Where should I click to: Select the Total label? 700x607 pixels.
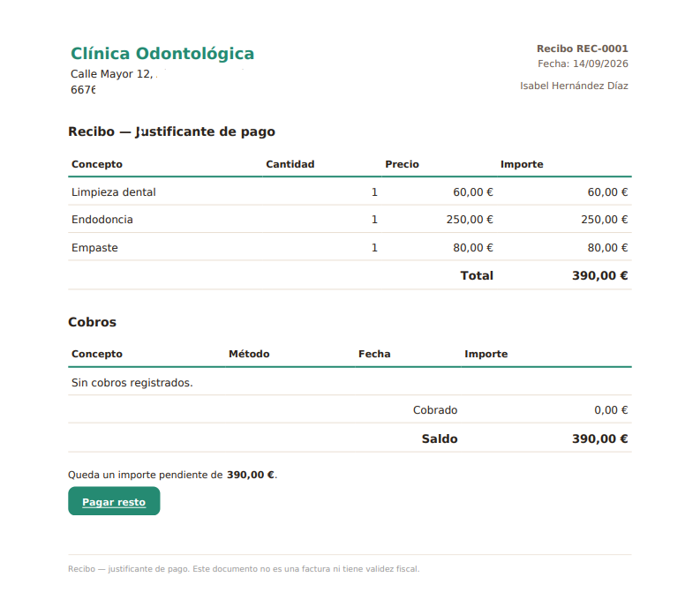[477, 276]
